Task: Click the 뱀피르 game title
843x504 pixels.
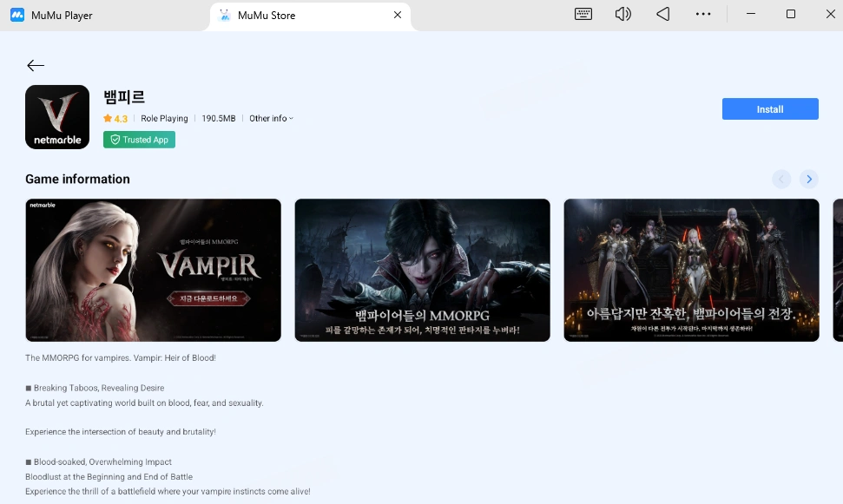Action: 124,97
